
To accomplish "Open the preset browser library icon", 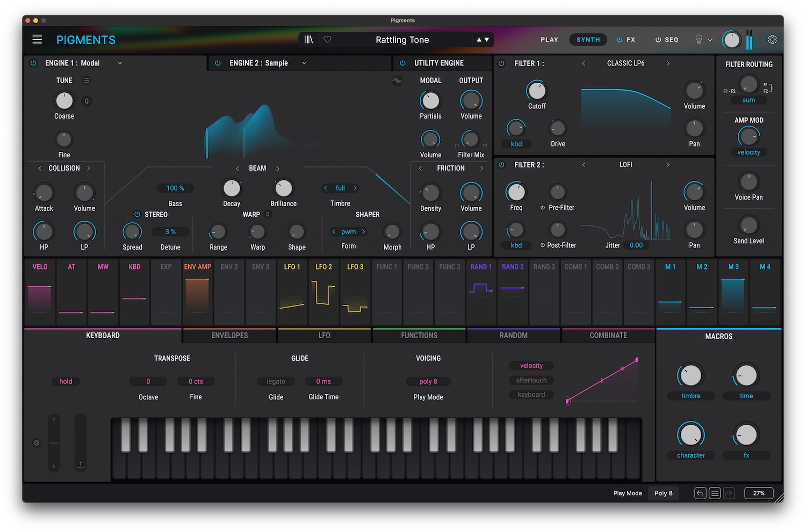I will [309, 40].
